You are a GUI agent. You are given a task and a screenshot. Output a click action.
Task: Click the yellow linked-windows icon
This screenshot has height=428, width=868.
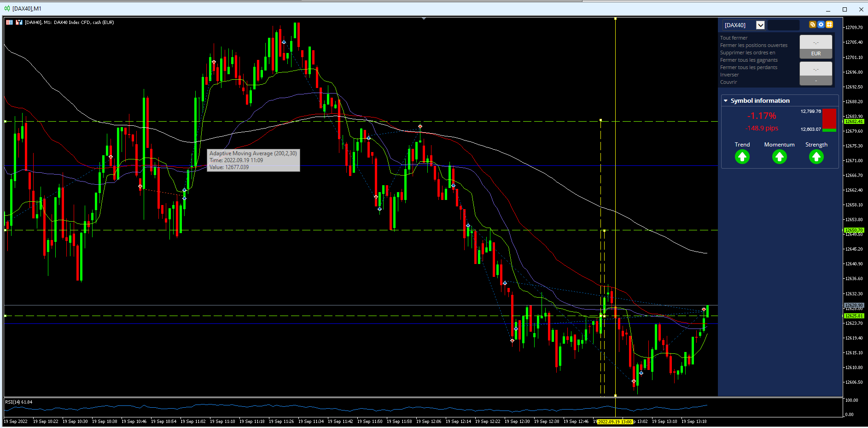coord(813,25)
